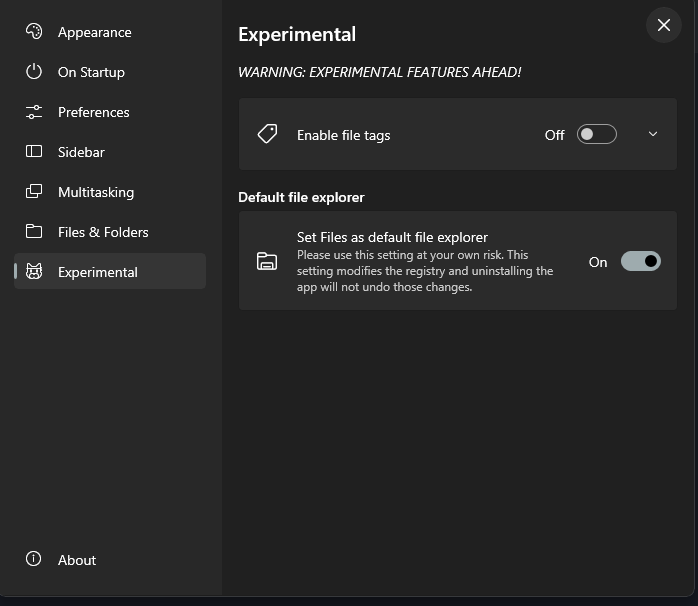698x606 pixels.
Task: Go to the Multitasking settings page
Action: 96,192
